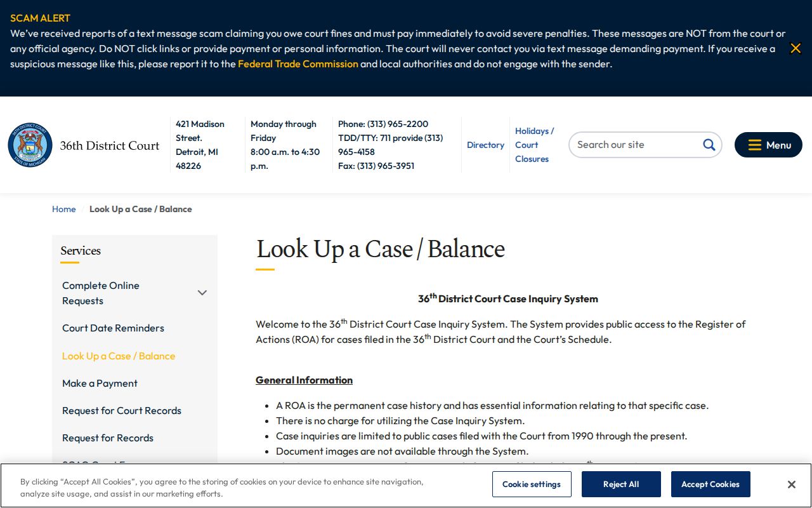
Task: Navigate to Home breadcrumb
Action: [x=63, y=209]
